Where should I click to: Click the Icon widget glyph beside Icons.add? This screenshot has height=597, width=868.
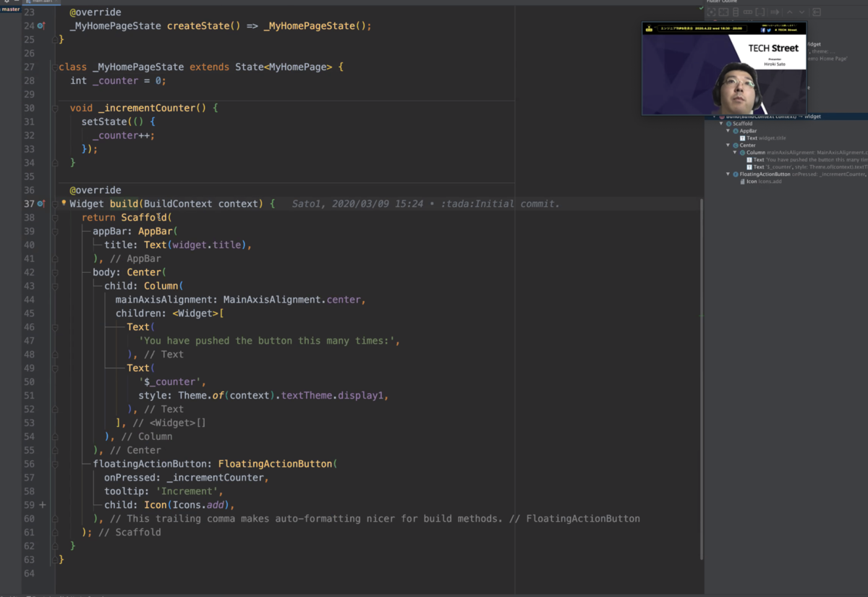pos(743,182)
